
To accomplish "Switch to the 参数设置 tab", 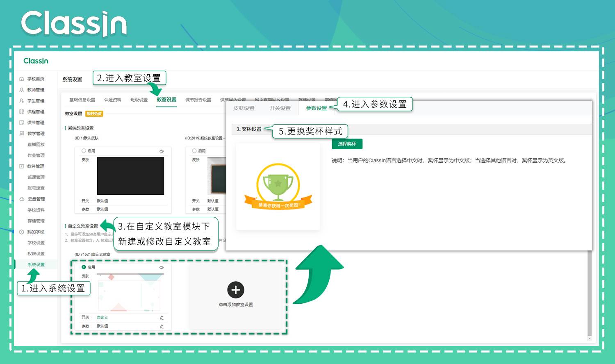I will pos(317,108).
